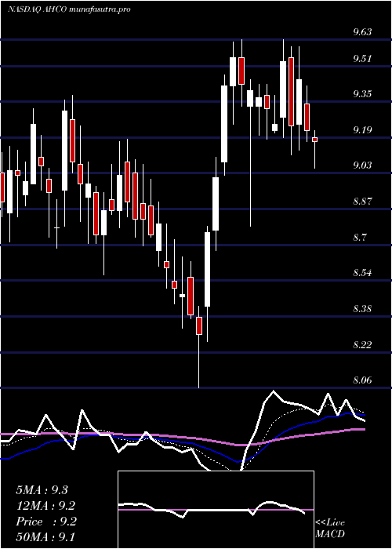Image resolution: width=392 pixels, height=549 pixels.
Task: Click the <<Live MACD label
Action: point(330,529)
